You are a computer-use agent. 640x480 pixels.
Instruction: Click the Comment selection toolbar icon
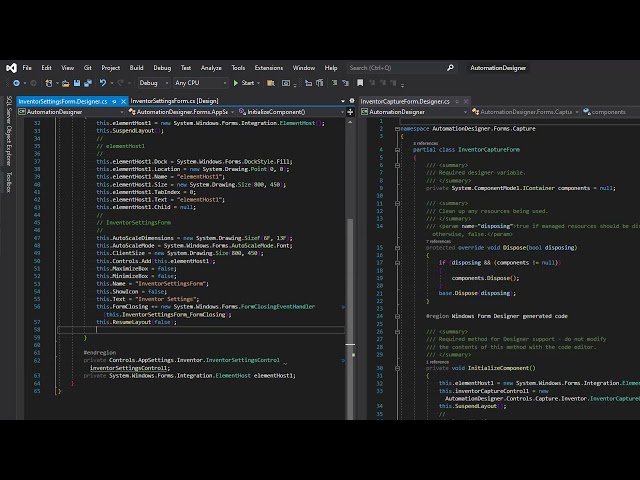[334, 83]
